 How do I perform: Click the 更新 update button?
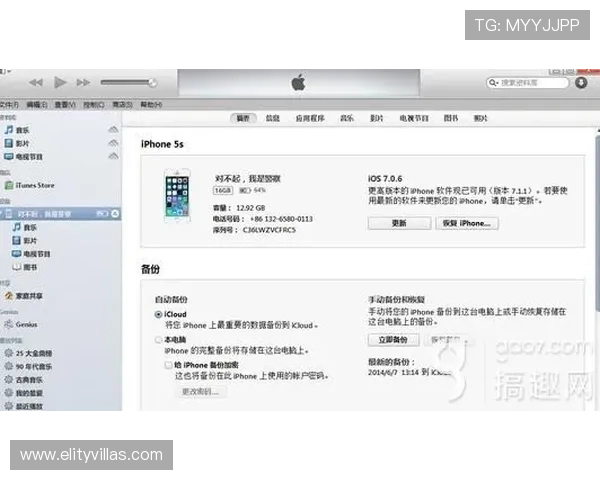[399, 223]
